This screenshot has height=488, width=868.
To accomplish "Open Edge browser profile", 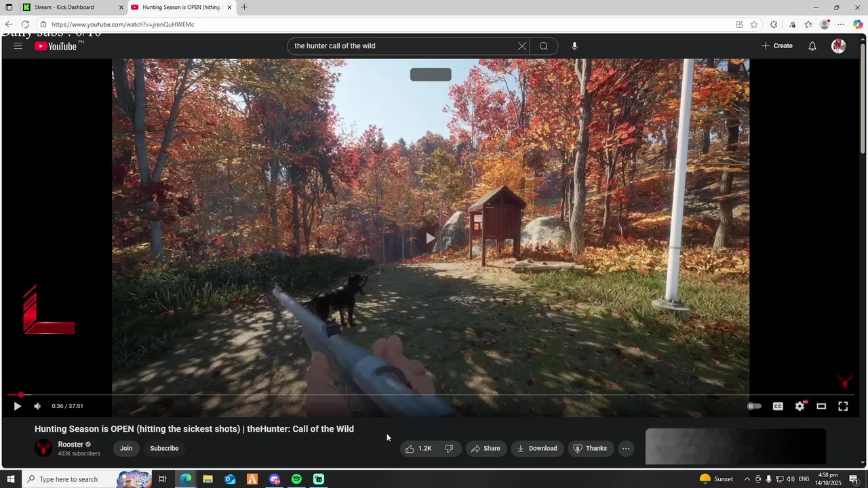I will tap(825, 24).
